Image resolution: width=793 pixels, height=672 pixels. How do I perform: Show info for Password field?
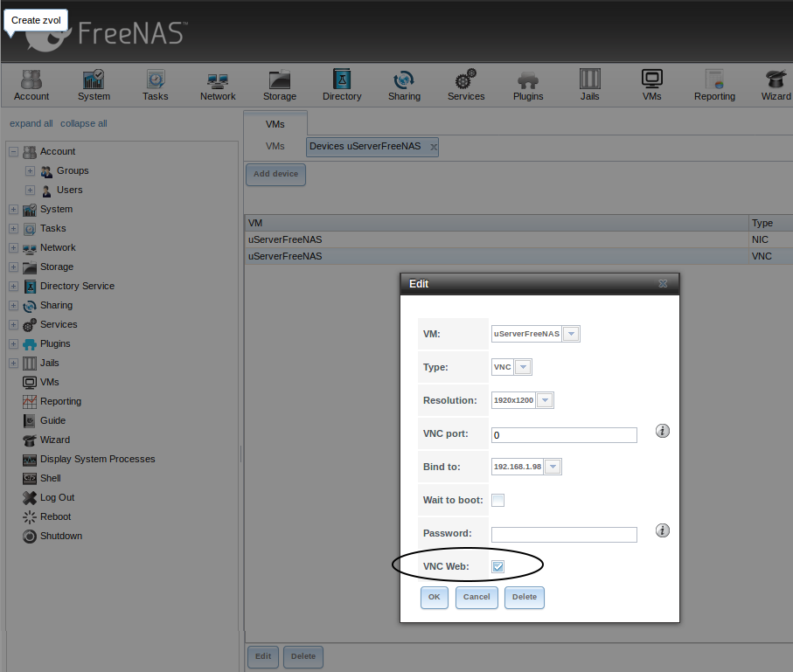point(663,530)
